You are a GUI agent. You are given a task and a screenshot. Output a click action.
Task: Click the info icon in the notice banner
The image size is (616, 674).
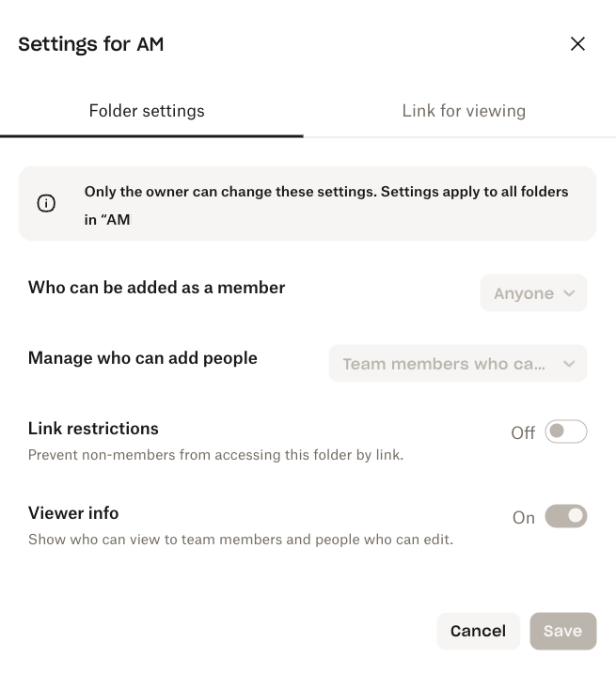coord(46,204)
